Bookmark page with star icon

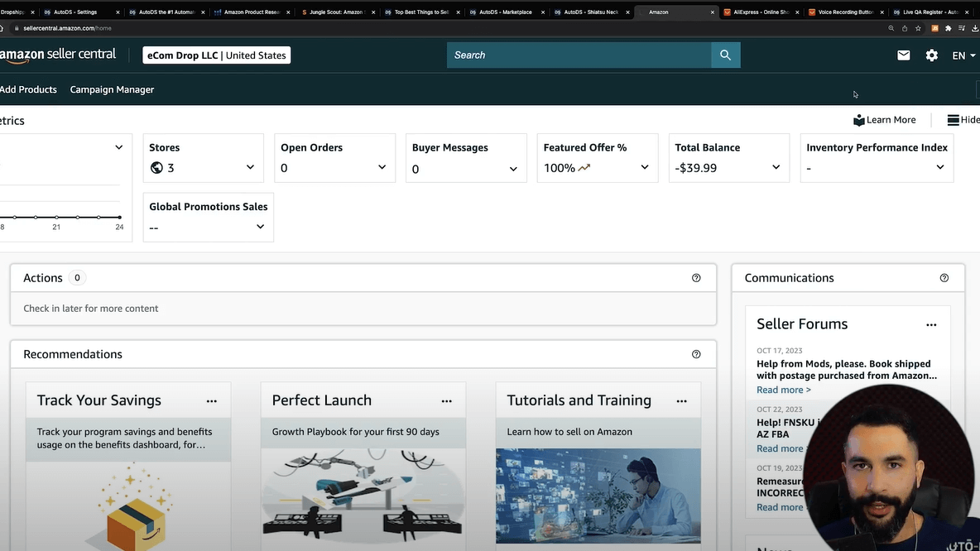(x=918, y=28)
